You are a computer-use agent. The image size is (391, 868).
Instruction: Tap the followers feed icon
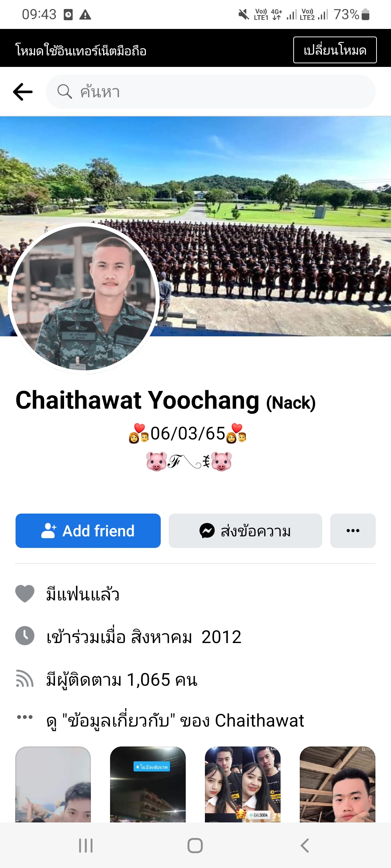[25, 678]
